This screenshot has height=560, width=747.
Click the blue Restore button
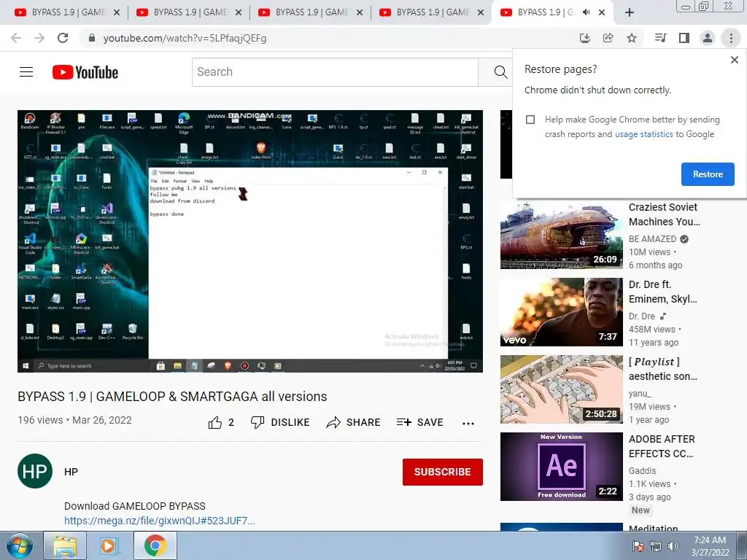[x=708, y=174]
